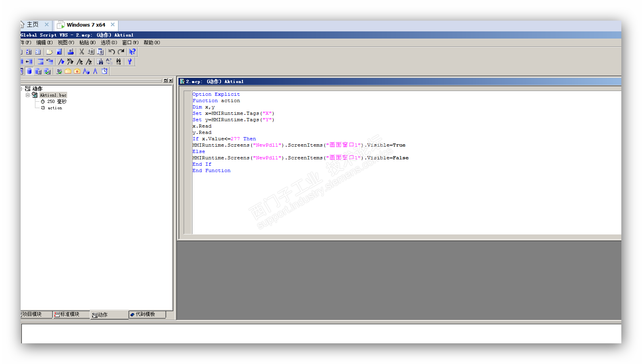Open trigger settings with the alarm clock icon
The image size is (642, 364).
pos(105,71)
